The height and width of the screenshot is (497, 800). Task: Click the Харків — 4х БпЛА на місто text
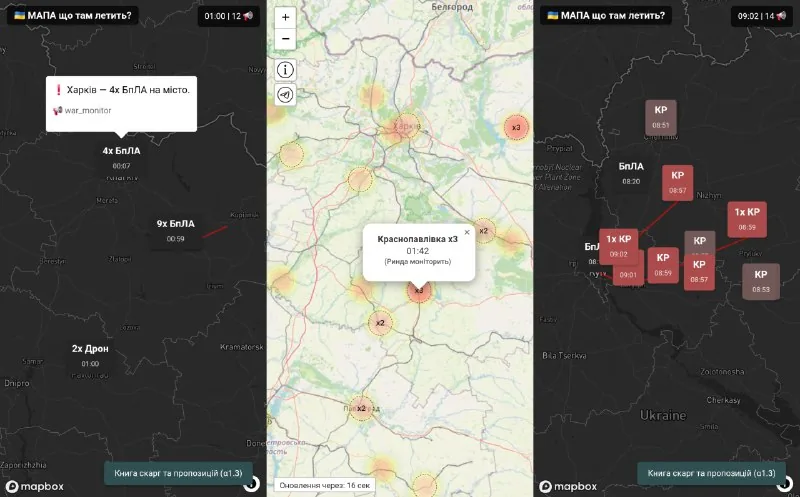point(128,90)
